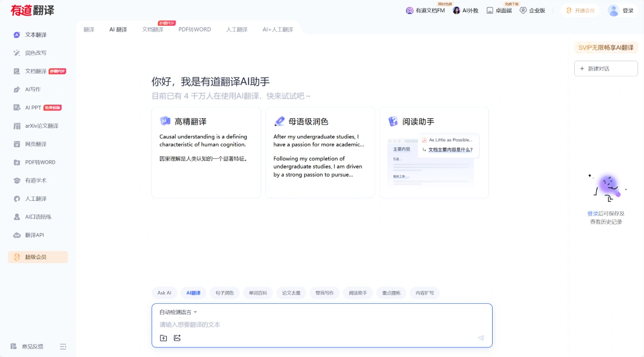This screenshot has width=644, height=357.
Task: Click the translation text input field
Action: (322, 325)
